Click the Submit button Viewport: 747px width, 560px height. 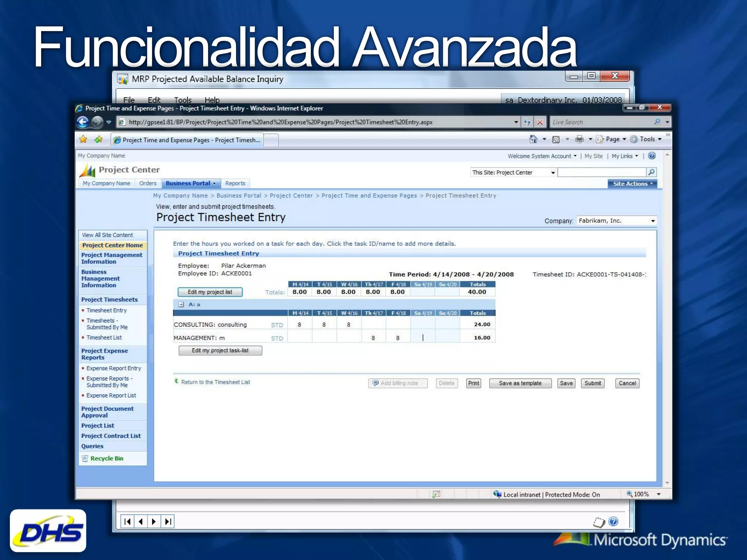point(593,383)
